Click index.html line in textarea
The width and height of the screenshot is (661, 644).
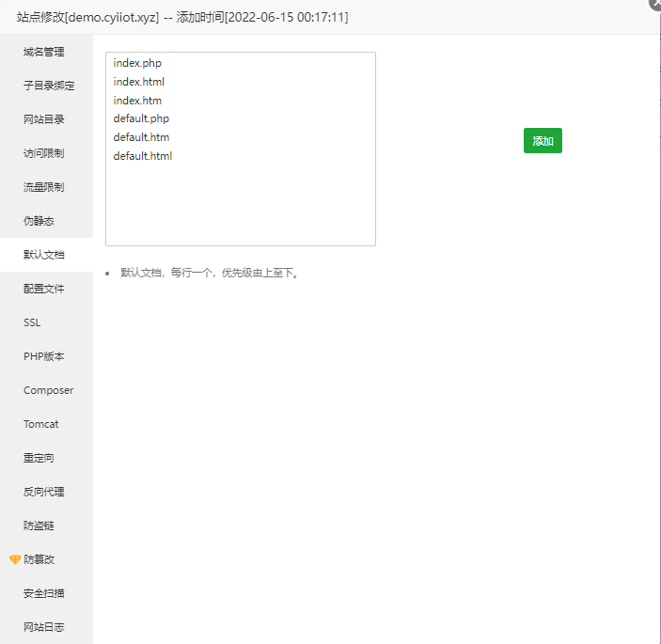[139, 82]
